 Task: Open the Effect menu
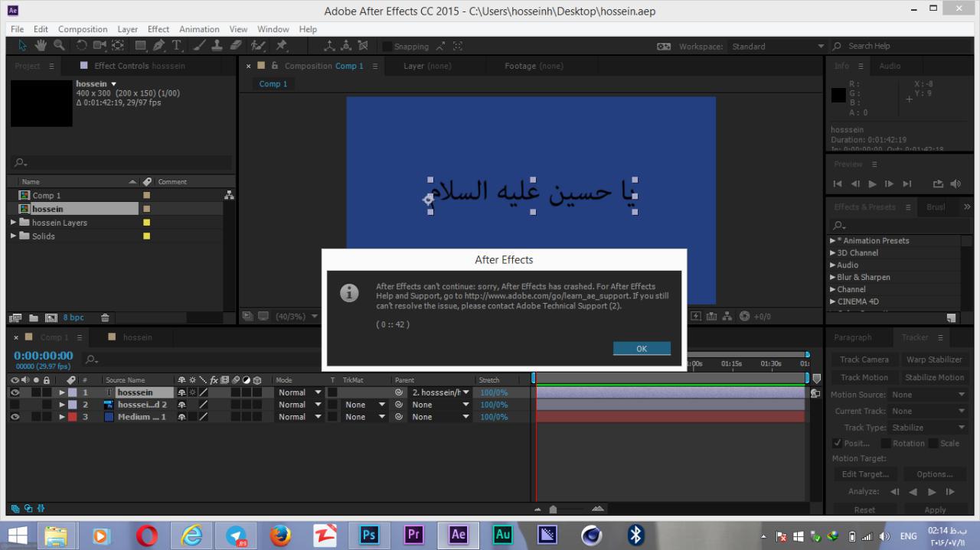click(158, 29)
